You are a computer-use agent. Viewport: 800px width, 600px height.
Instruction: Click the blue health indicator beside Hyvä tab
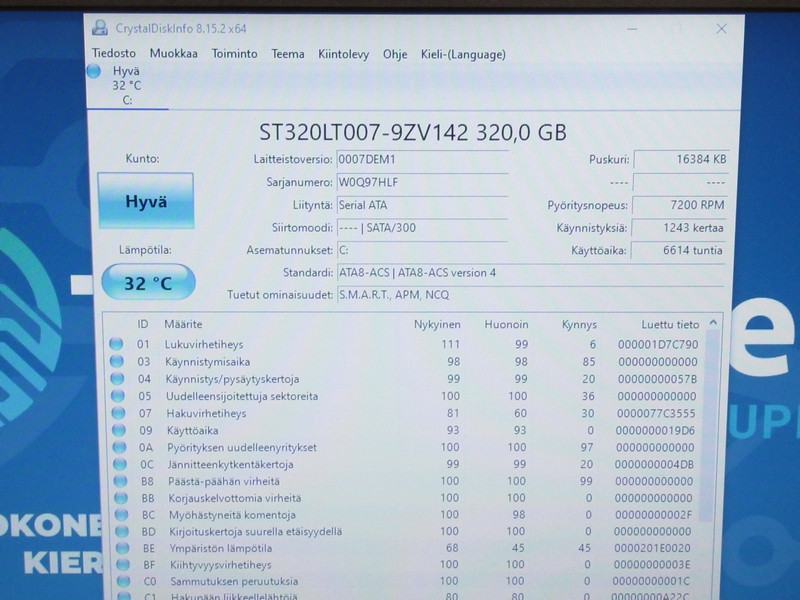click(93, 71)
